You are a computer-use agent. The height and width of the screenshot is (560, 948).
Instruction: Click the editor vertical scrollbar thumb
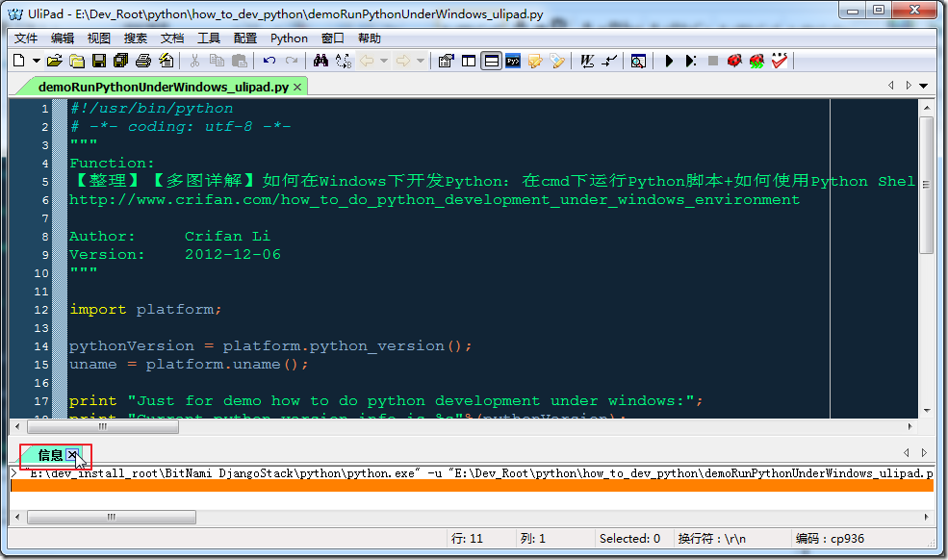(x=926, y=185)
